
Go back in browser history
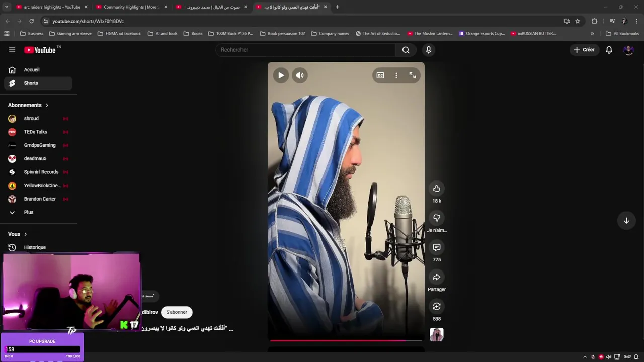point(7,21)
